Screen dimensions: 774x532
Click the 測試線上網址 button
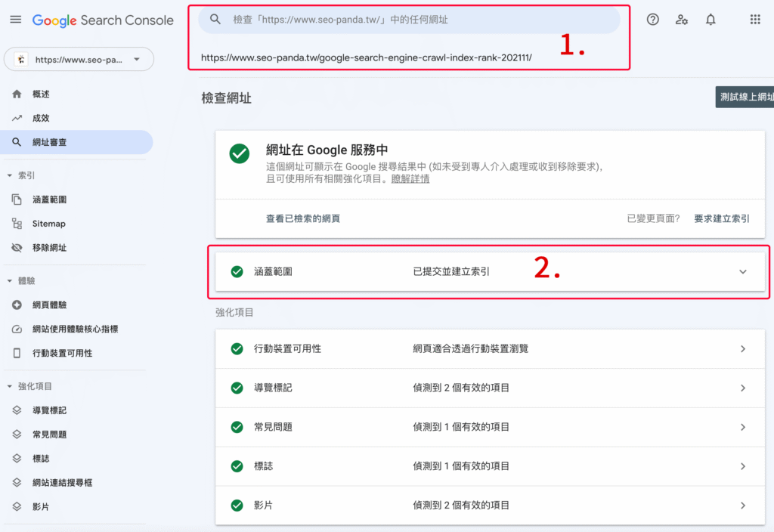pos(745,97)
